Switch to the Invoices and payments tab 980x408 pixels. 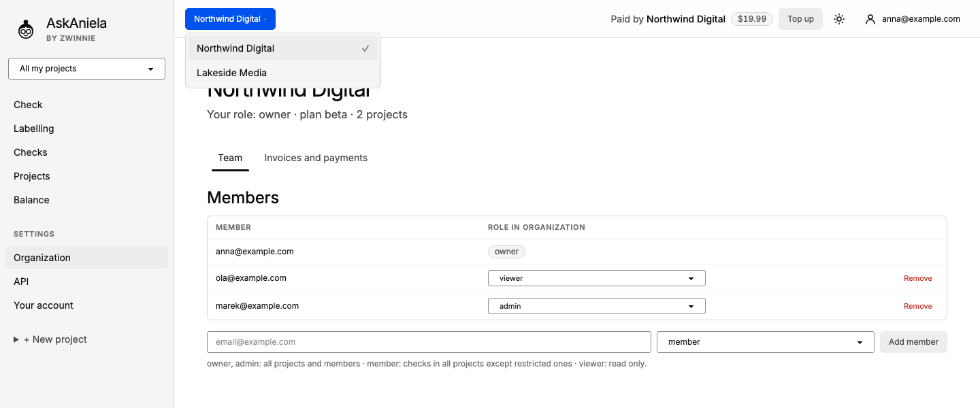click(x=316, y=158)
